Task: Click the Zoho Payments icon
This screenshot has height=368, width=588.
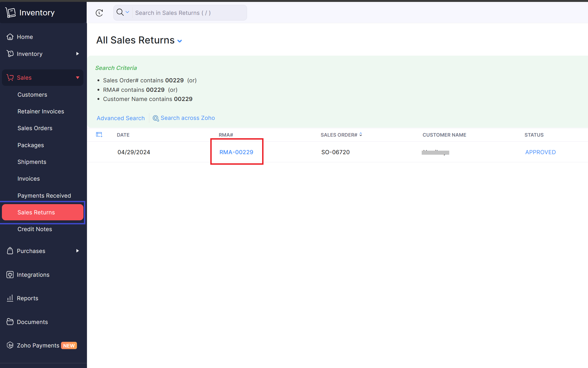Action: coord(10,345)
